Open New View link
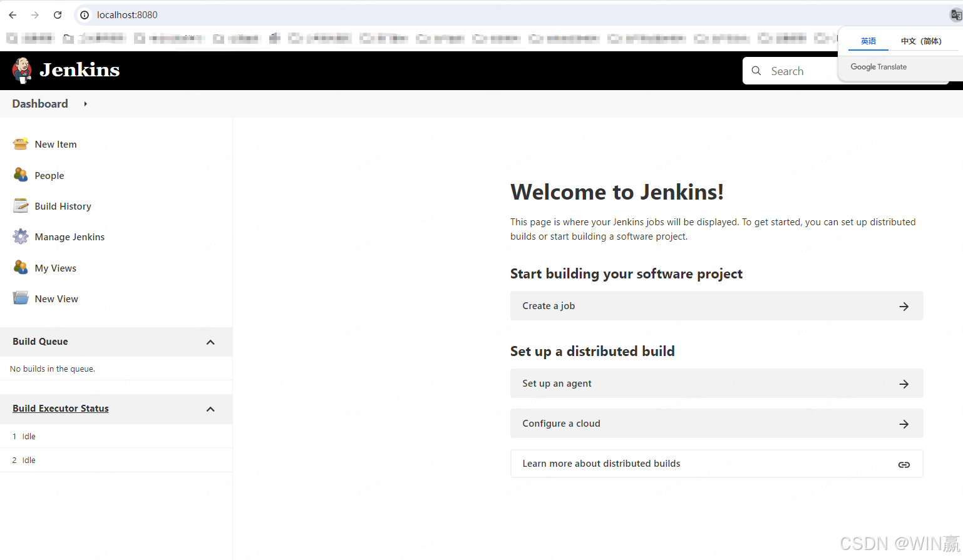 [56, 299]
